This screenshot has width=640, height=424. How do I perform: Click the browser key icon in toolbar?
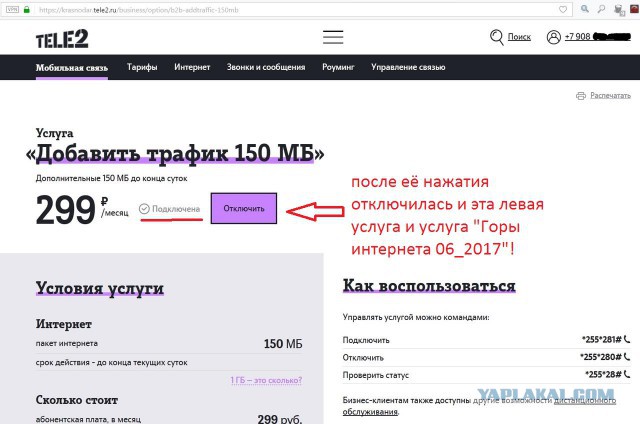click(601, 9)
